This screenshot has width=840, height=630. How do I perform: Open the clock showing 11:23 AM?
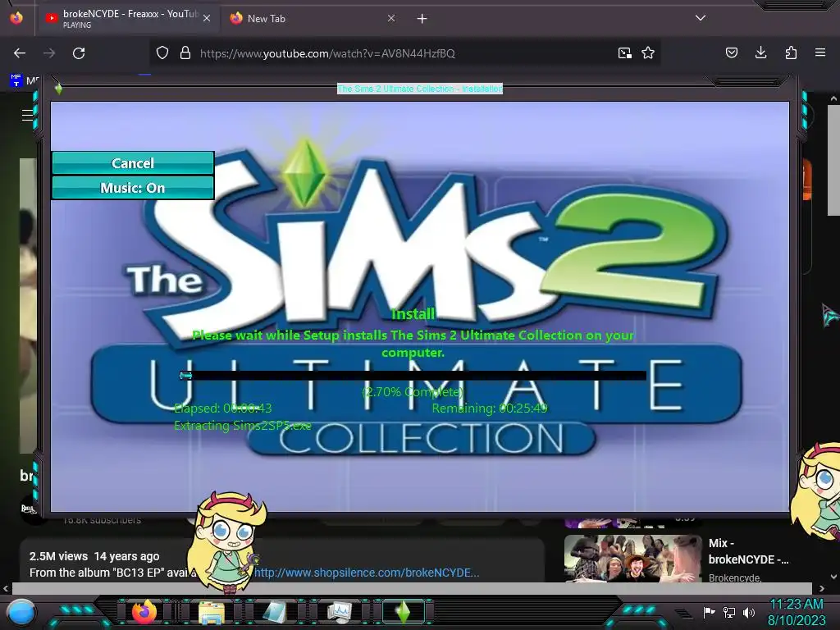coord(797,605)
